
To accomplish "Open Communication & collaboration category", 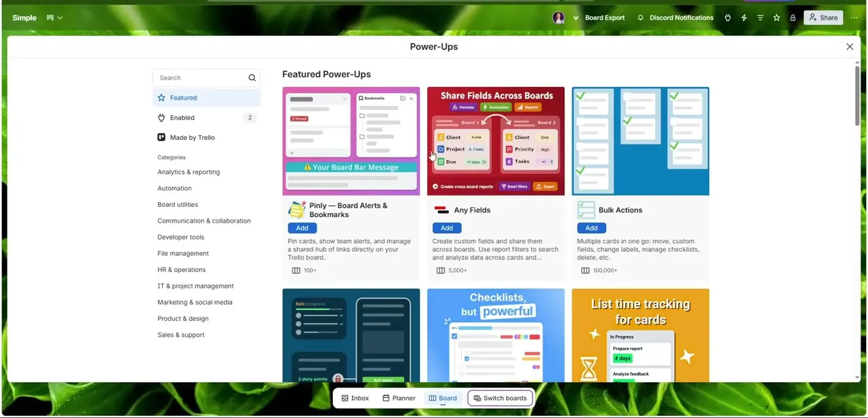I will coord(204,221).
